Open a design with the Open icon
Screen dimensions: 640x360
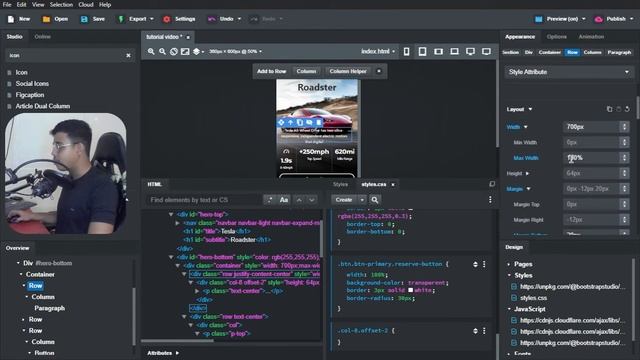click(x=46, y=19)
